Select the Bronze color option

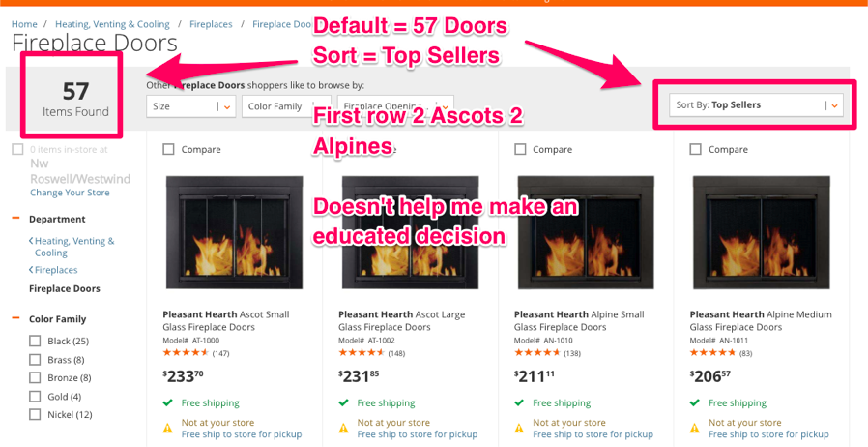(x=35, y=377)
